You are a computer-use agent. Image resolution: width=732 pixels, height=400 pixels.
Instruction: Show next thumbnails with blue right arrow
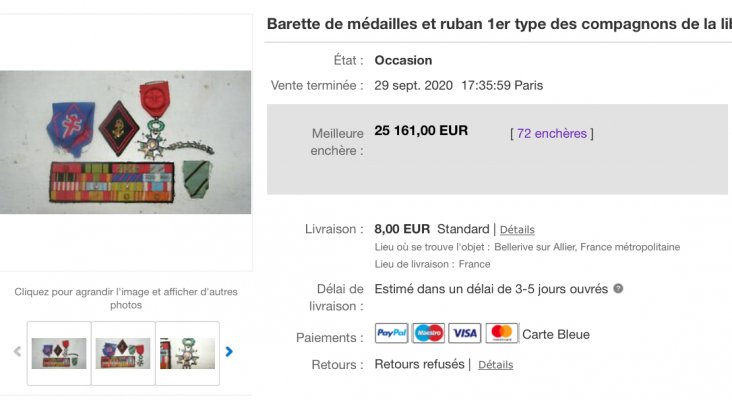229,351
